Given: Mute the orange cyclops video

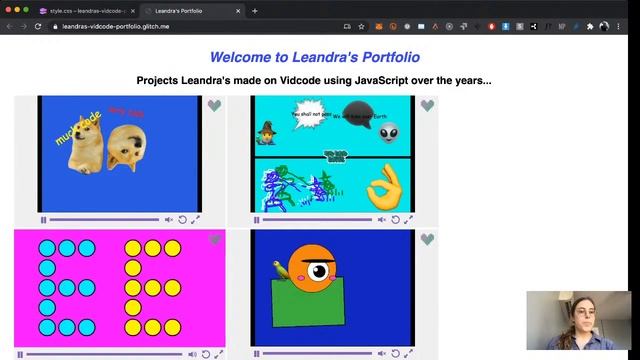Looking at the screenshot, I should pyautogui.click(x=382, y=353).
